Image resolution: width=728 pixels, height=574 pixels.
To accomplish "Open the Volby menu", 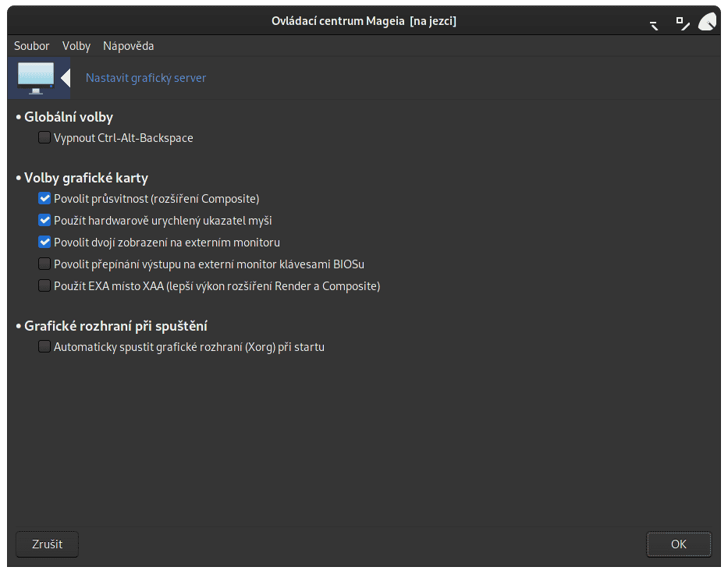I will pyautogui.click(x=76, y=46).
